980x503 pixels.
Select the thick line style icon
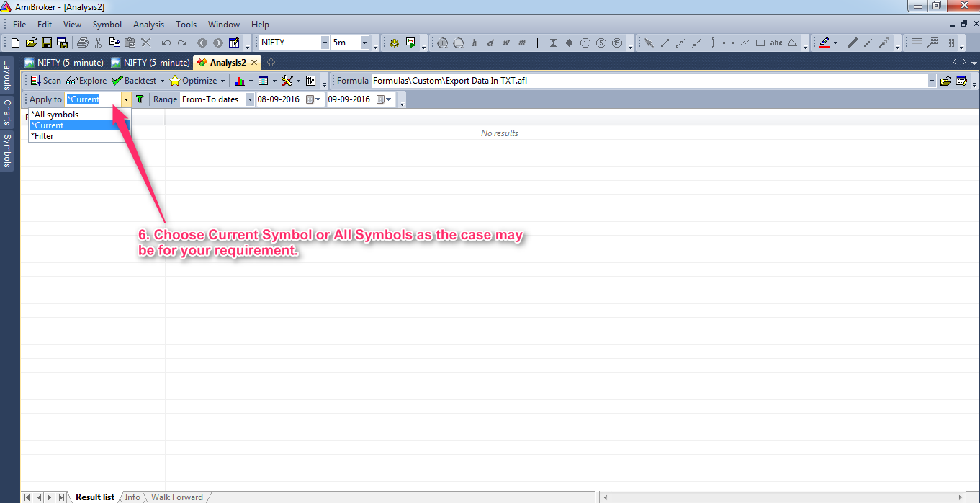pos(852,43)
